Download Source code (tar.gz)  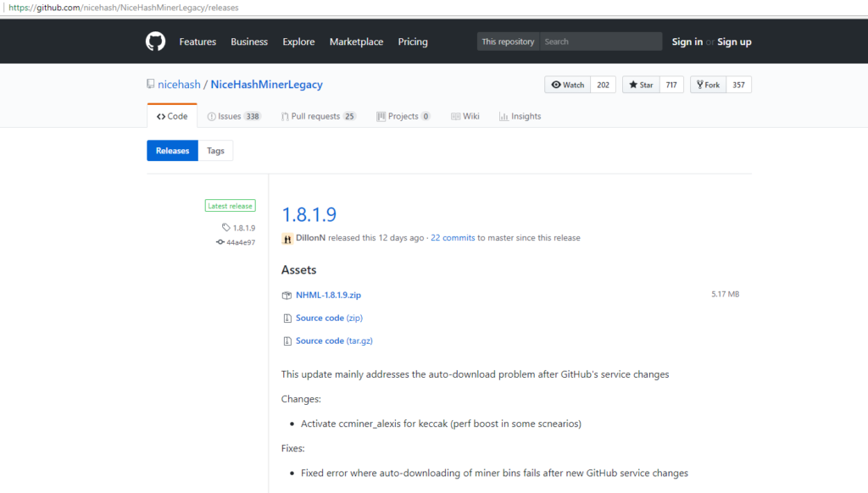pyautogui.click(x=334, y=341)
